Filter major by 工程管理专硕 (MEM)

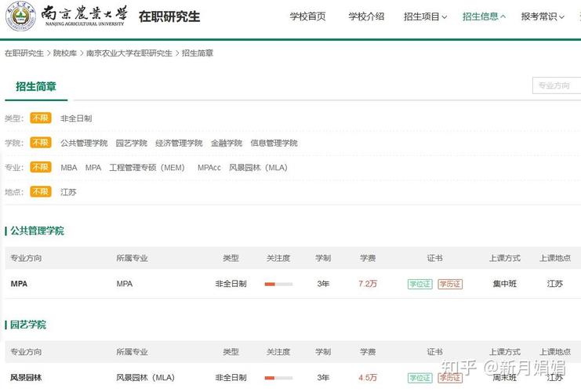point(147,168)
